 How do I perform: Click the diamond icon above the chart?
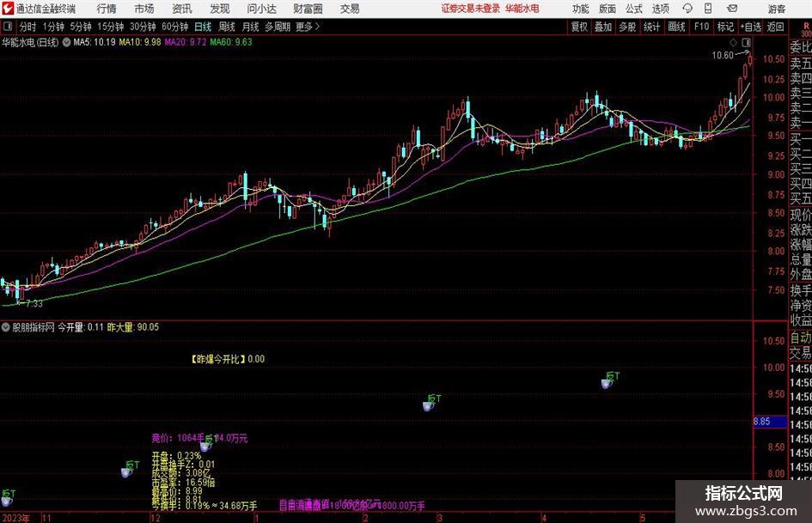pos(733,42)
